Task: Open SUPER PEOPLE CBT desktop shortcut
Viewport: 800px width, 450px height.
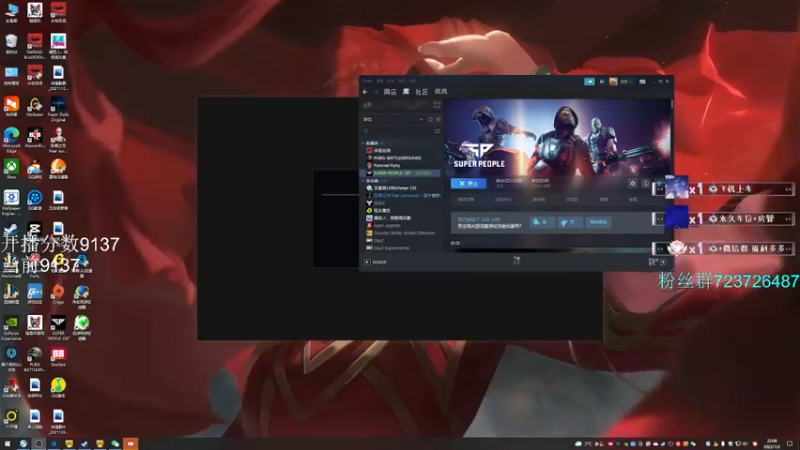Action: [x=58, y=328]
